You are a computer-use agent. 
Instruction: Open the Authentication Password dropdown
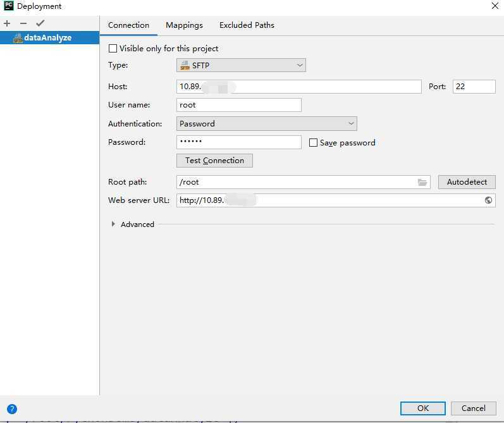tap(266, 124)
